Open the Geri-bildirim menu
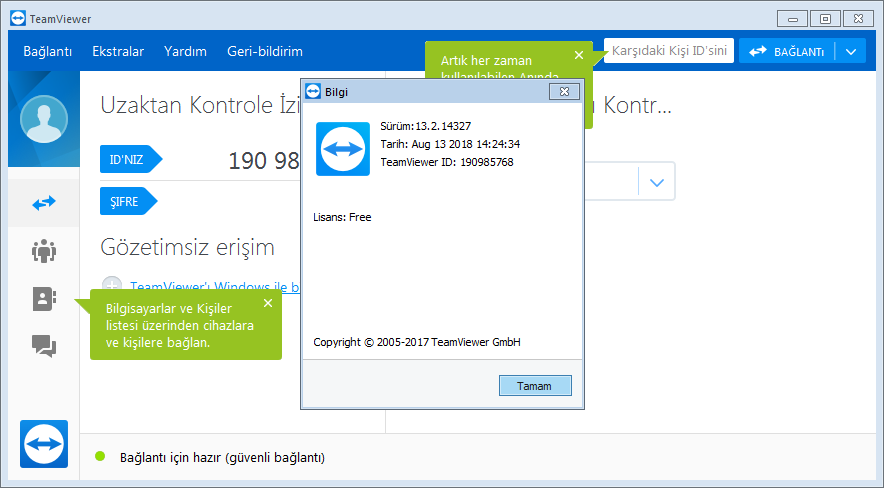The height and width of the screenshot is (488, 884). coord(264,51)
